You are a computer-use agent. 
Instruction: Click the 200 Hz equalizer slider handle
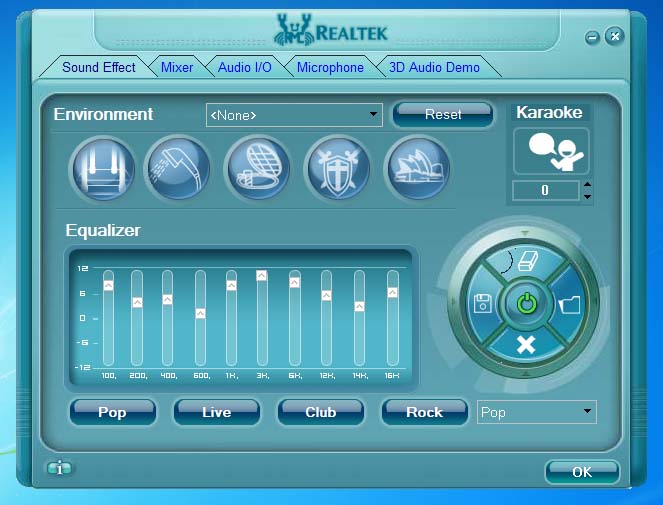click(137, 302)
